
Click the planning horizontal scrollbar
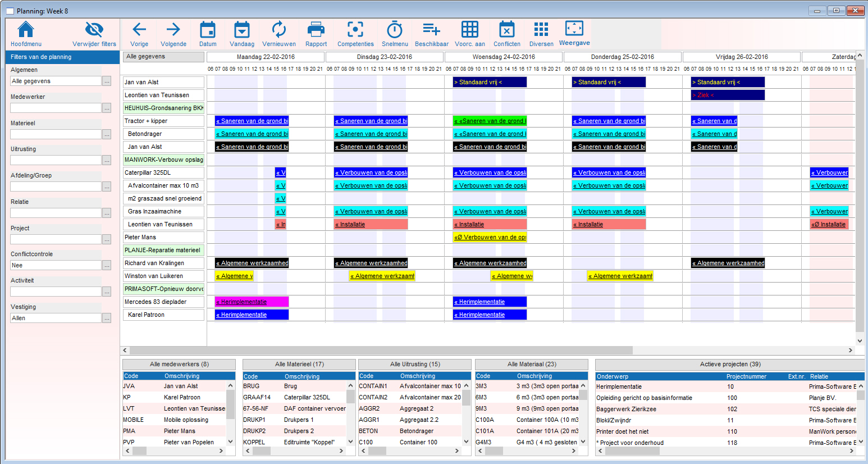(x=381, y=350)
